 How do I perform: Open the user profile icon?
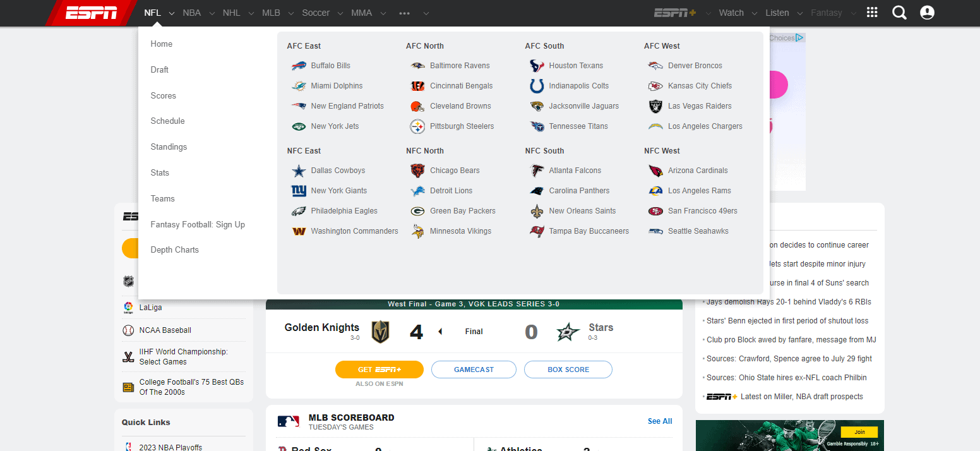tap(927, 13)
